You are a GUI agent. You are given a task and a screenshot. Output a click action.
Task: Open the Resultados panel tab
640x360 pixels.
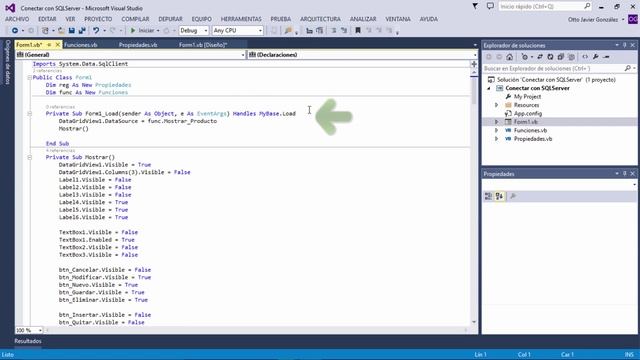pos(28,341)
